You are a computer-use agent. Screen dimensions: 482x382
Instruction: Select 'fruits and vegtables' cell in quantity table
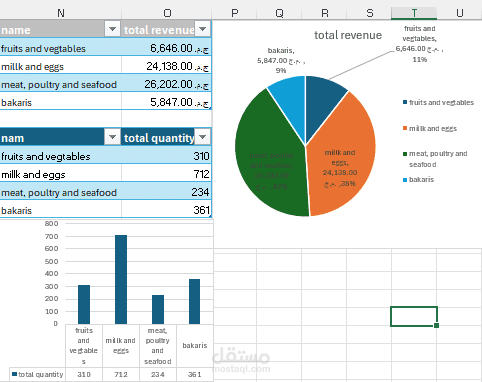tap(61, 156)
